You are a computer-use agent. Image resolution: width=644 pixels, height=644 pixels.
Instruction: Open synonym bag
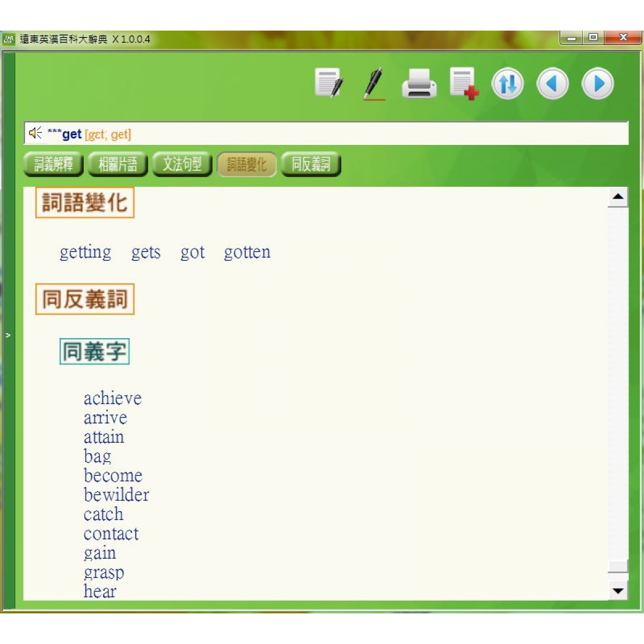click(x=97, y=457)
